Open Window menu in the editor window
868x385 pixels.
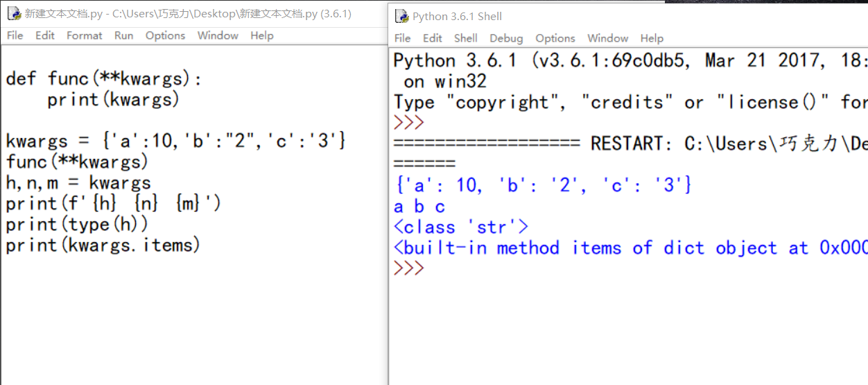218,35
